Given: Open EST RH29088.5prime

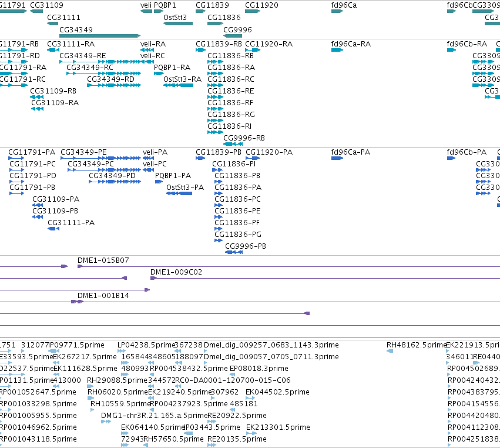Looking at the screenshot, I should click(117, 380).
